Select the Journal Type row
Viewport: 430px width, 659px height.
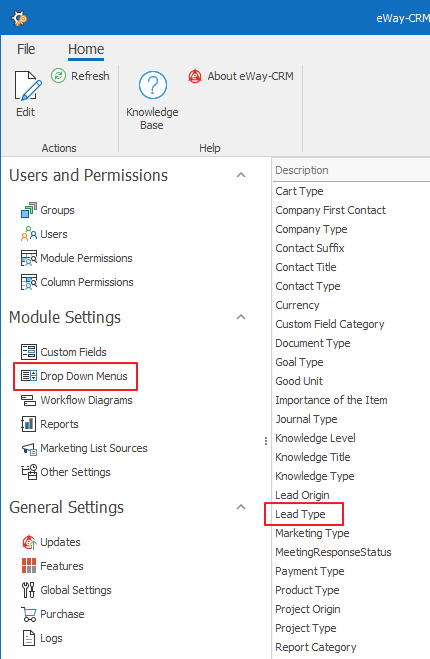pos(351,419)
